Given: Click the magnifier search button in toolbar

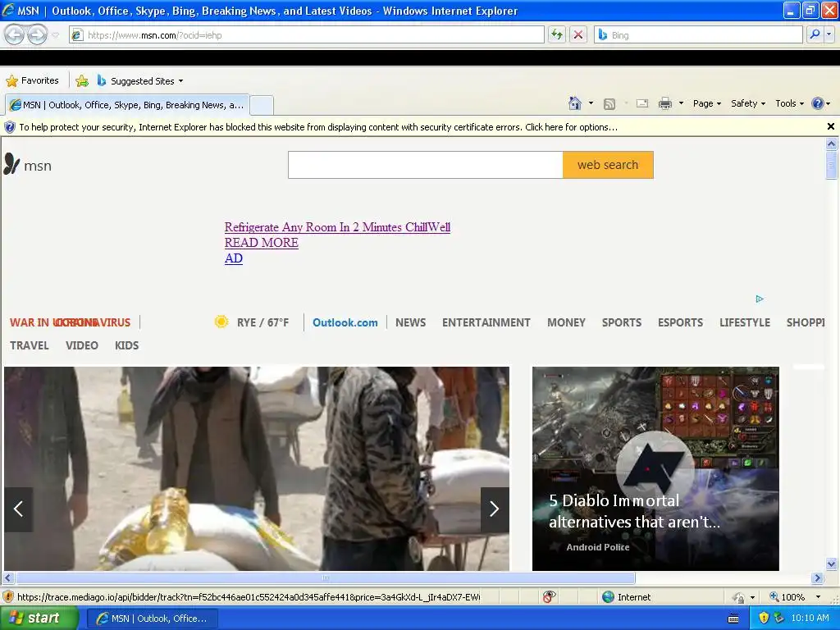Looking at the screenshot, I should (815, 34).
